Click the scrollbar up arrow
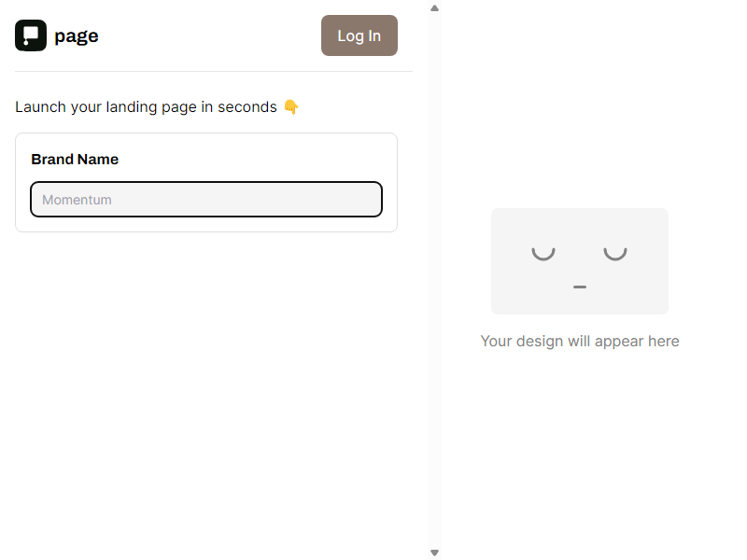Viewport: 747px width, 560px height. coord(434,8)
